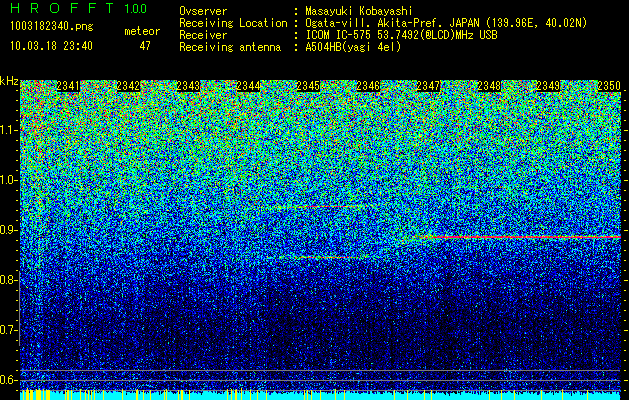629x400 pixels.
Task: Click the 2345 time marker
Action: (x=308, y=86)
